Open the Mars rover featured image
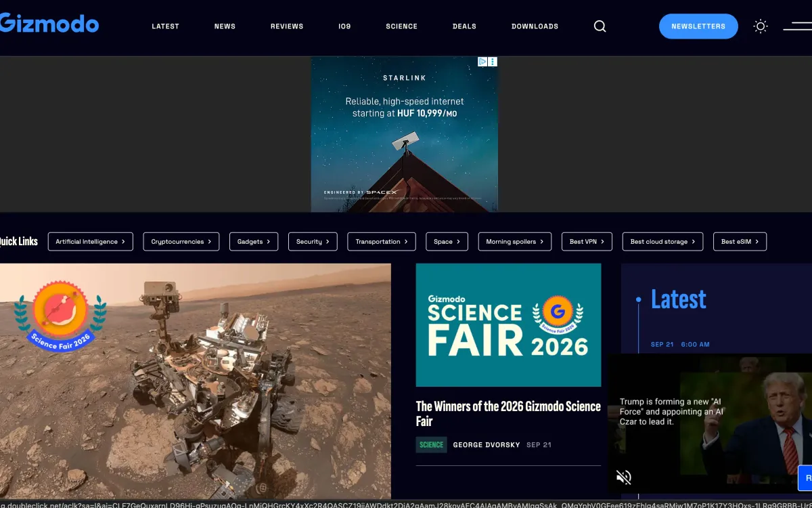 [196, 381]
